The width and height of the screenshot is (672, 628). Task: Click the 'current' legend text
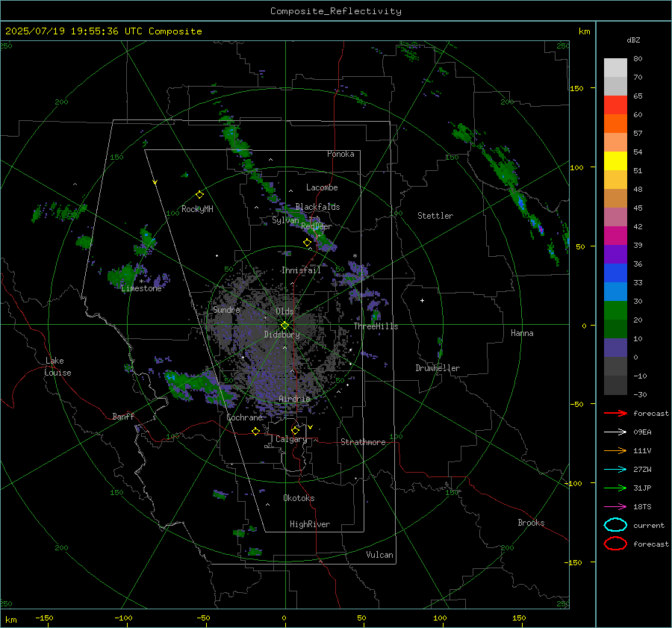tap(649, 526)
